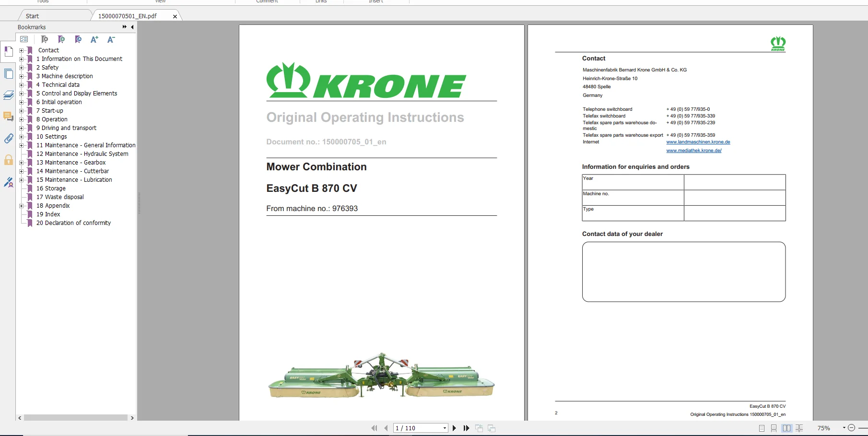This screenshot has width=868, height=436.
Task: Open 20 Declaration of conformity bookmark
Action: point(73,223)
